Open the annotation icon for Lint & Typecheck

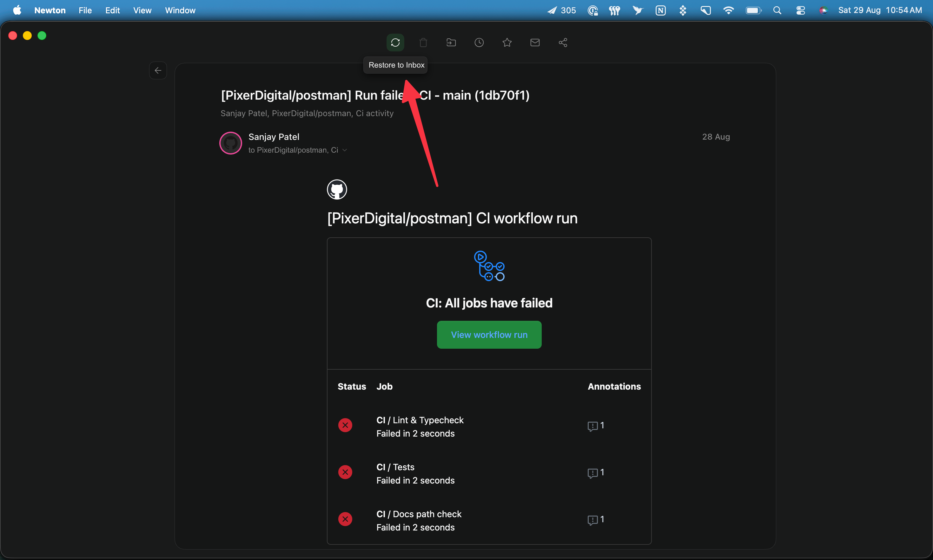pyautogui.click(x=592, y=426)
